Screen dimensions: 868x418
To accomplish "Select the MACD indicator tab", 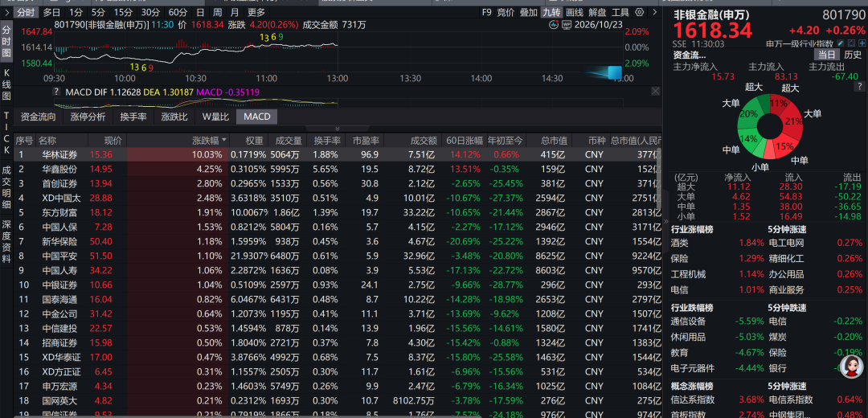I will [257, 117].
